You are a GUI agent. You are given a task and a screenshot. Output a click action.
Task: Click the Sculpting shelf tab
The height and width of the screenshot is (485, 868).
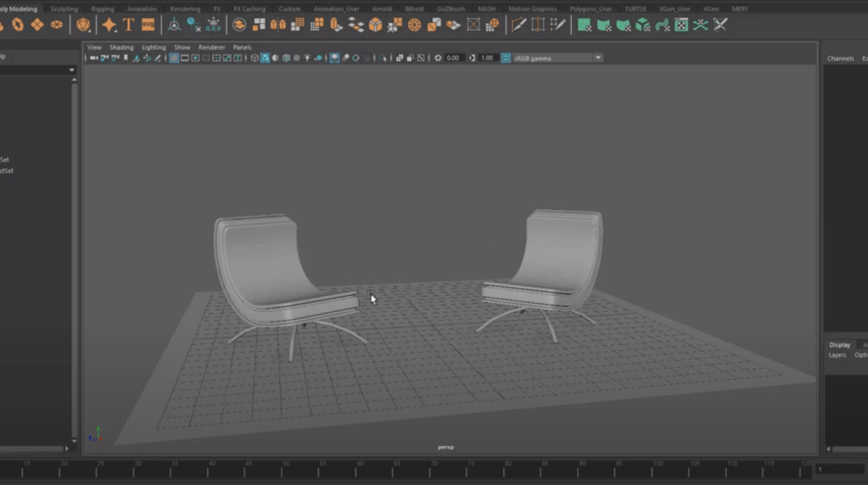(64, 8)
